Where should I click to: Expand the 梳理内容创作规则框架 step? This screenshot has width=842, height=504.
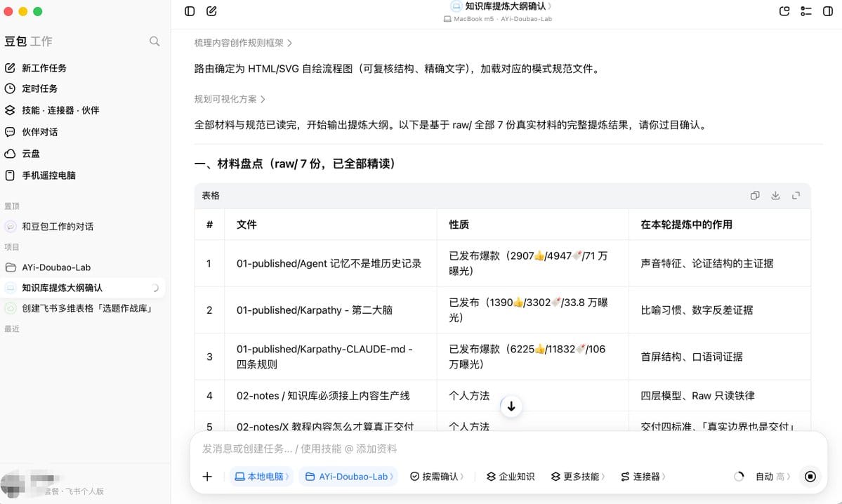click(x=243, y=43)
